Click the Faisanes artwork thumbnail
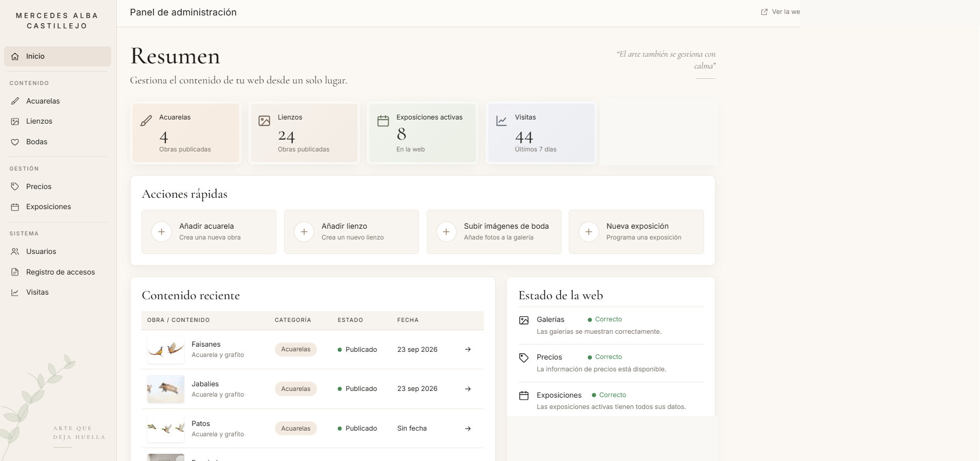Viewport: 980px width, 461px height. tap(166, 350)
